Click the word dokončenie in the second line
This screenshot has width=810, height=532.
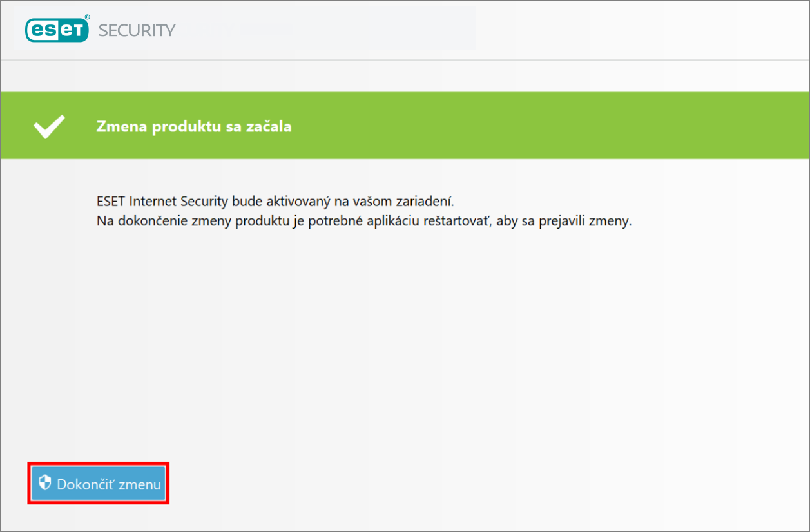(146, 221)
